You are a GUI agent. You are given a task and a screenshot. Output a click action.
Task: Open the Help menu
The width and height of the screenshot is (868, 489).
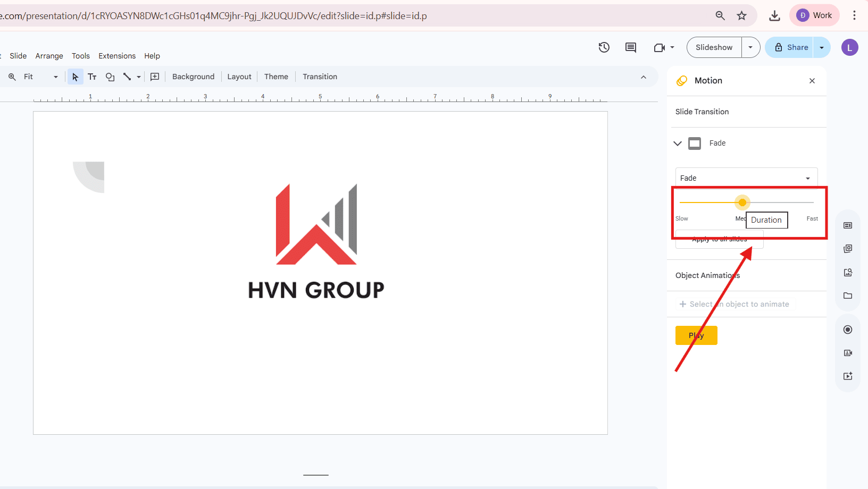click(152, 56)
